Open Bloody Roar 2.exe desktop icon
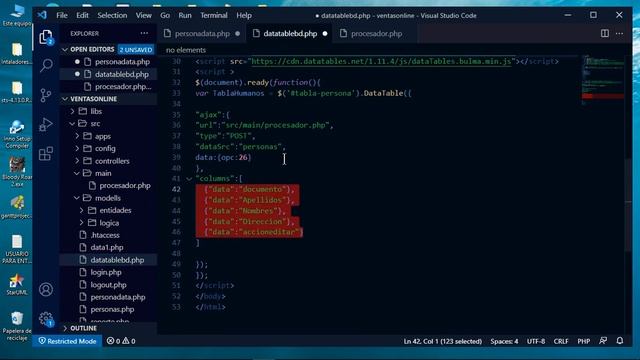This screenshot has width=640, height=360. [x=17, y=172]
